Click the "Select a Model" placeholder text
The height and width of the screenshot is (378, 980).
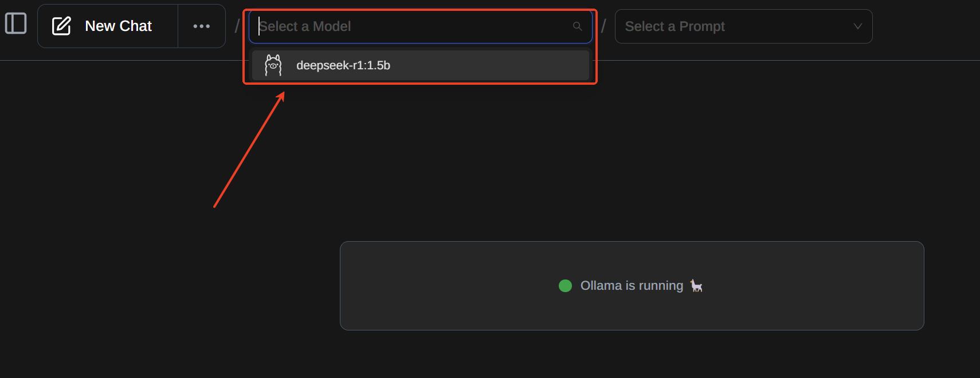point(305,26)
